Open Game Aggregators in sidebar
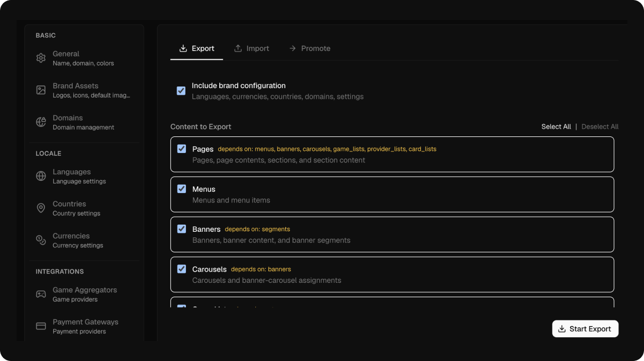Image resolution: width=644 pixels, height=361 pixels. point(84,294)
